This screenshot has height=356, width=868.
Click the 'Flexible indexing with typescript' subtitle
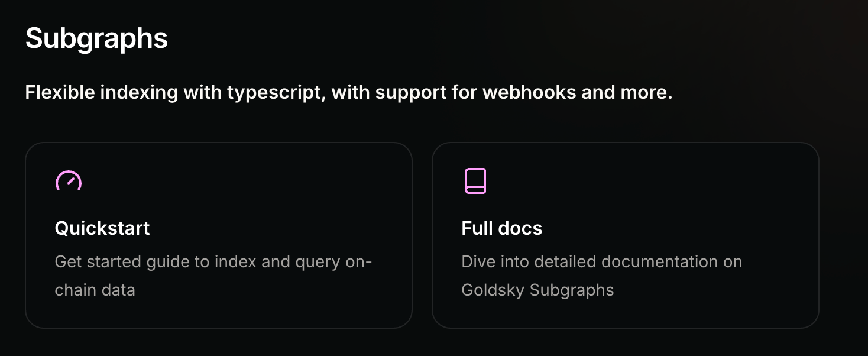pos(174,93)
